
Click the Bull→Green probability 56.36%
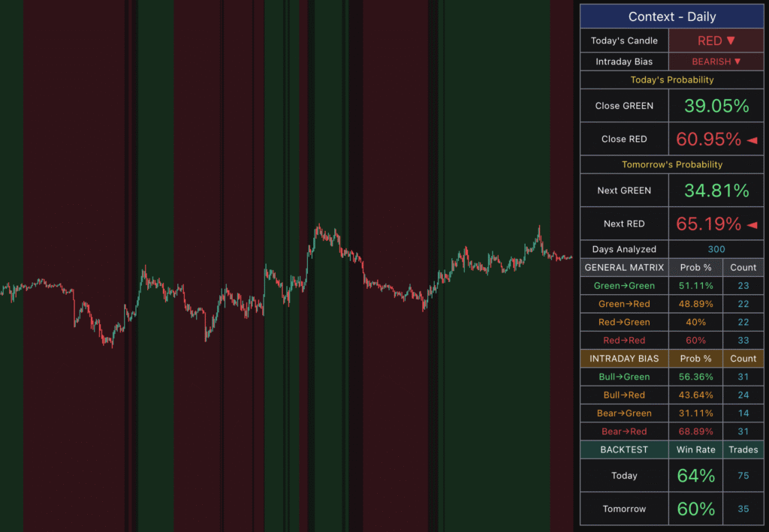695,377
